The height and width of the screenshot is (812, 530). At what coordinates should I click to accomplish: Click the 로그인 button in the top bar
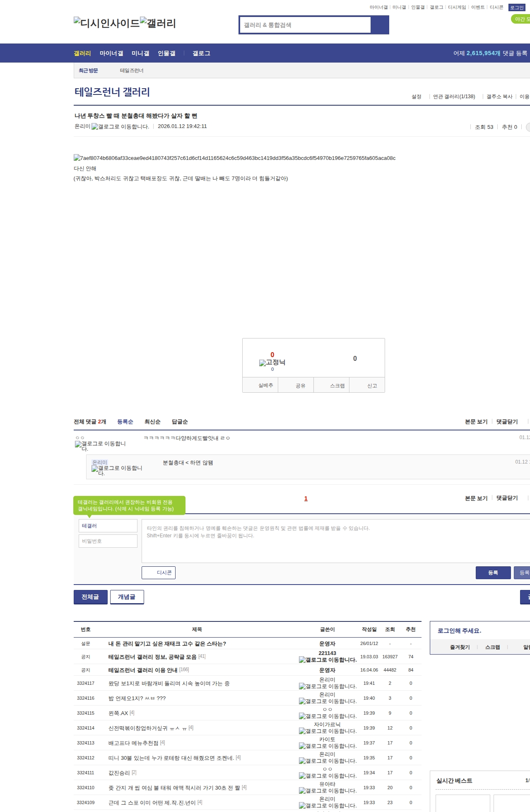(x=517, y=7)
